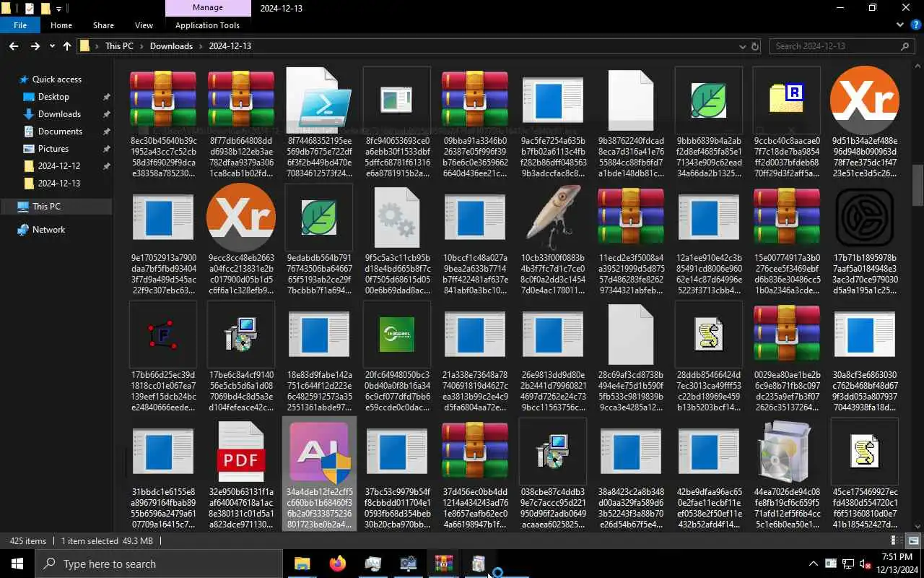
Task: Select PDF file 32e950b63131f1a
Action: click(x=241, y=474)
